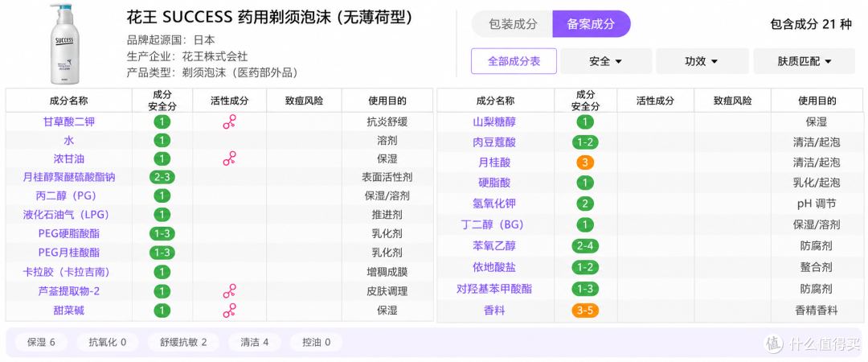Open ingredient link 对羟基苯甲酸酯
The image size is (868, 362).
[x=494, y=289]
